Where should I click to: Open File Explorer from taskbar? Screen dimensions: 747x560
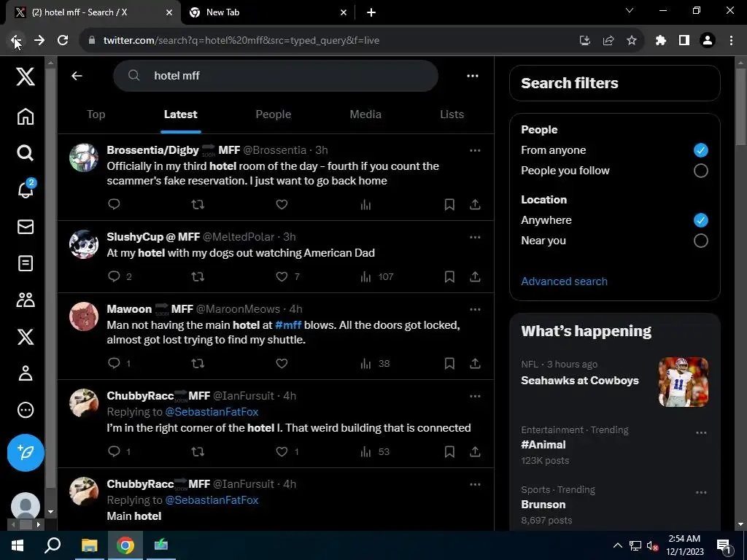tap(89, 545)
